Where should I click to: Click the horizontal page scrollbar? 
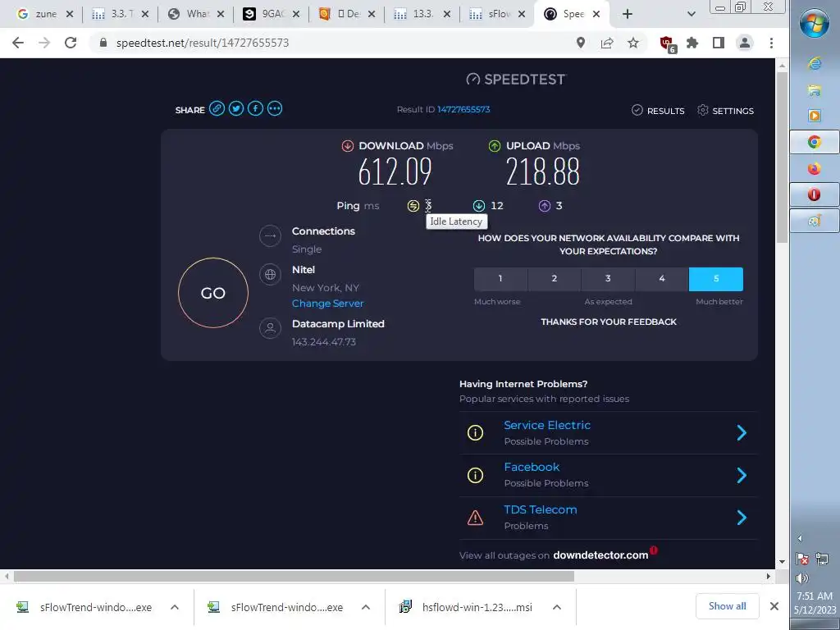294,577
